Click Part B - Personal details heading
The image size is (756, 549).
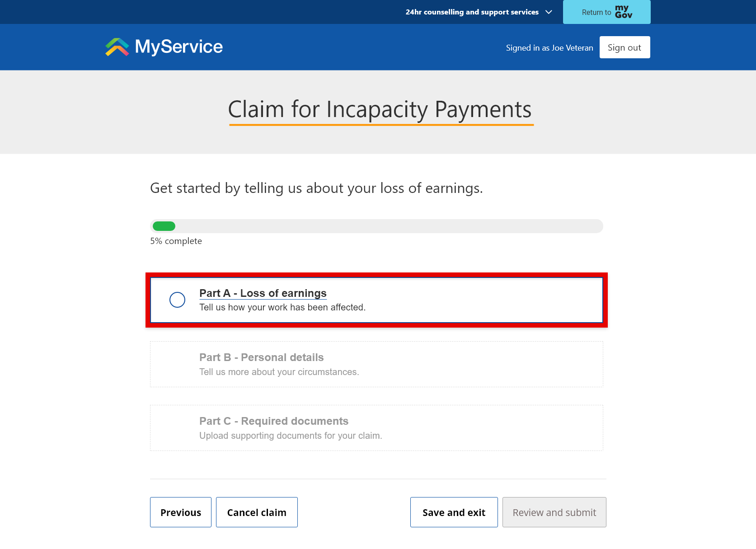click(x=262, y=357)
